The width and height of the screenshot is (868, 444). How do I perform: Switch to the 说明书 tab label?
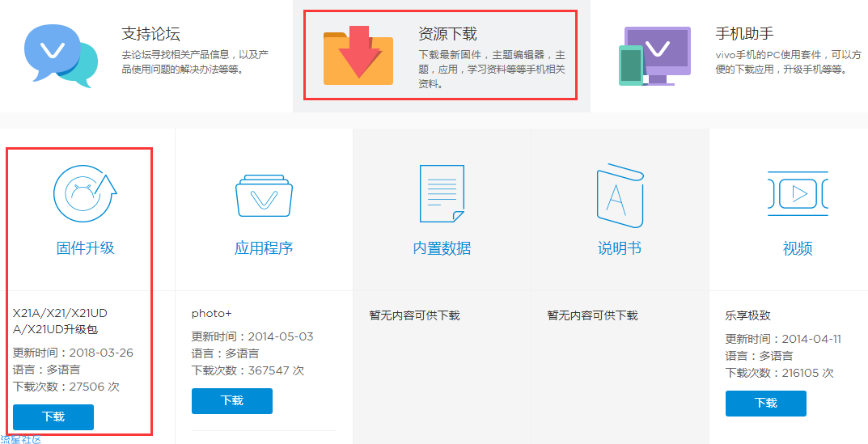pos(620,247)
